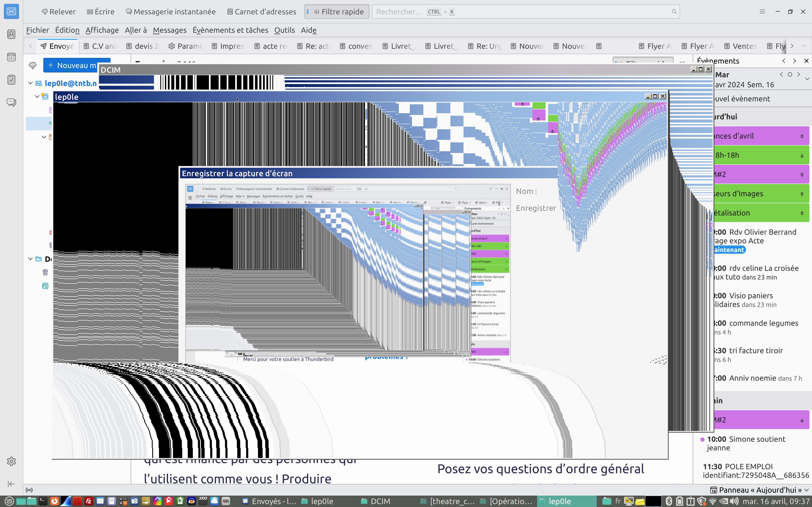This screenshot has height=507, width=812.
Task: Click the Relever button
Action: 59,12
